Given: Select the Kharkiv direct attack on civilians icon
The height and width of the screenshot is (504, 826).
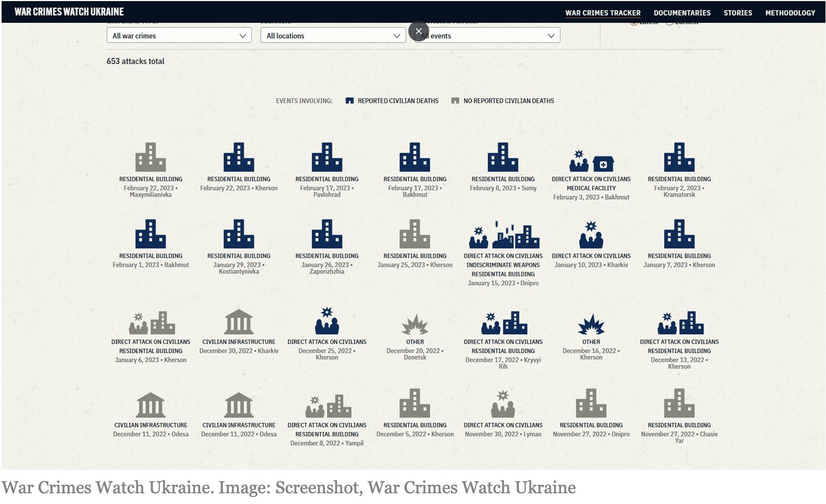Looking at the screenshot, I should tap(591, 235).
